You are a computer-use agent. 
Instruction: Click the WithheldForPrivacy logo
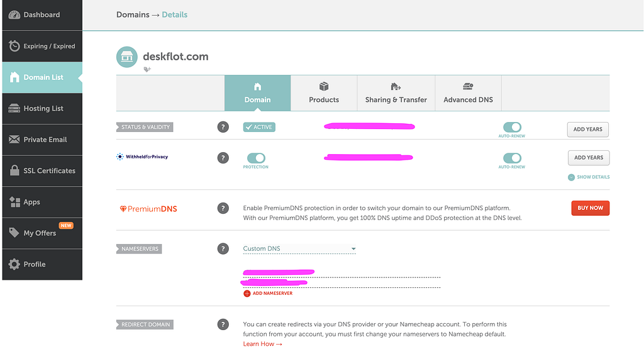[142, 157]
